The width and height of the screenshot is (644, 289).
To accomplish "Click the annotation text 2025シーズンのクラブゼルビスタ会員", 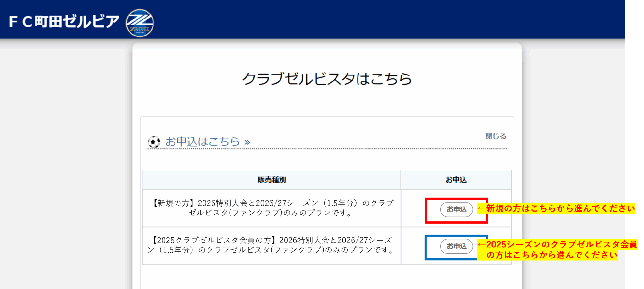I will (561, 244).
